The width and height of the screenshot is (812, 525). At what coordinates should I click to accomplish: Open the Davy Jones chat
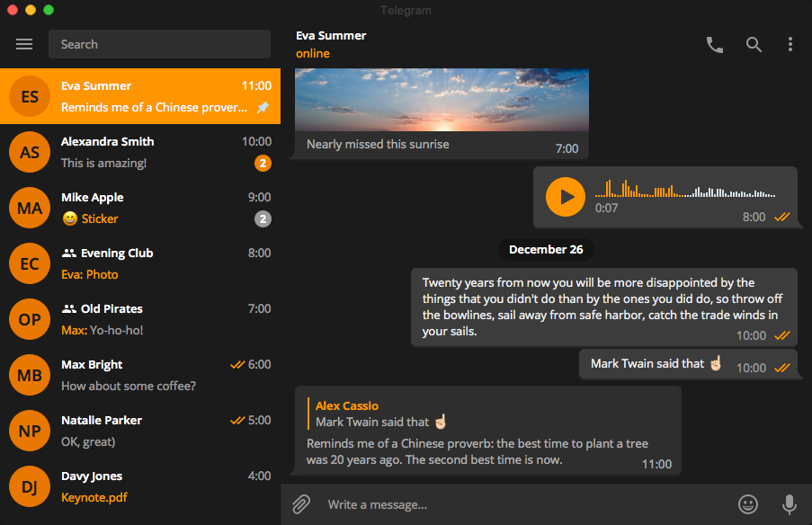[140, 486]
